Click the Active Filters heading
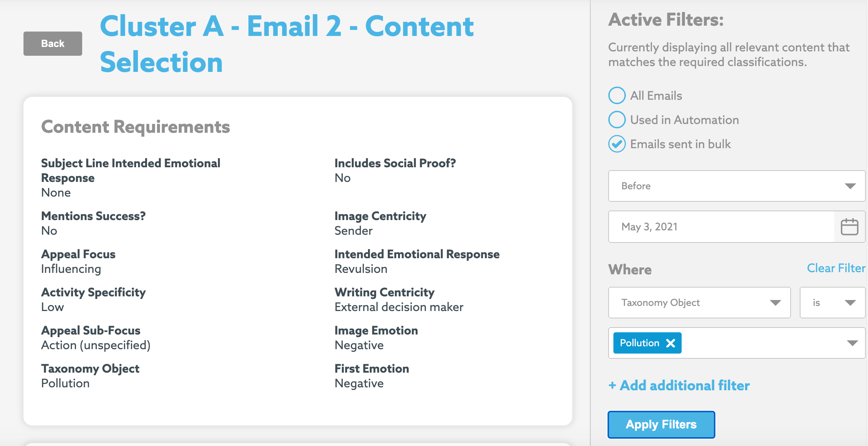The height and width of the screenshot is (446, 868). tap(666, 20)
